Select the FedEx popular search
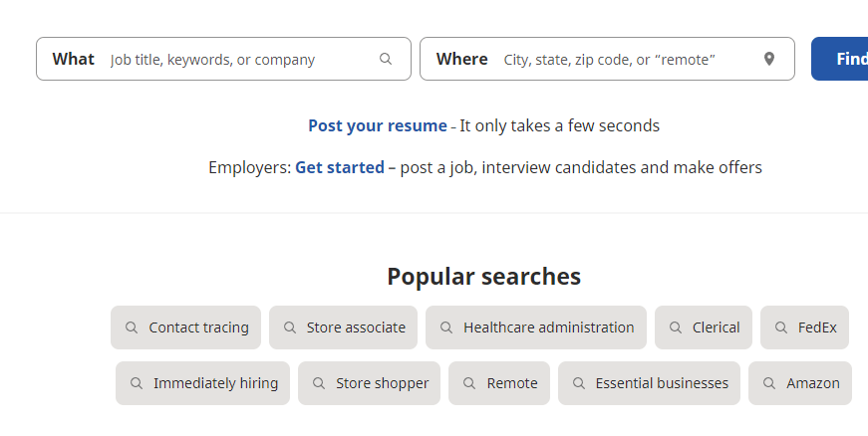The image size is (868, 436). point(804,327)
